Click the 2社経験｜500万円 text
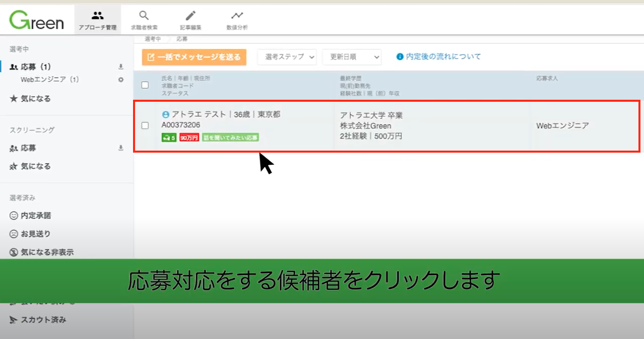 [371, 136]
